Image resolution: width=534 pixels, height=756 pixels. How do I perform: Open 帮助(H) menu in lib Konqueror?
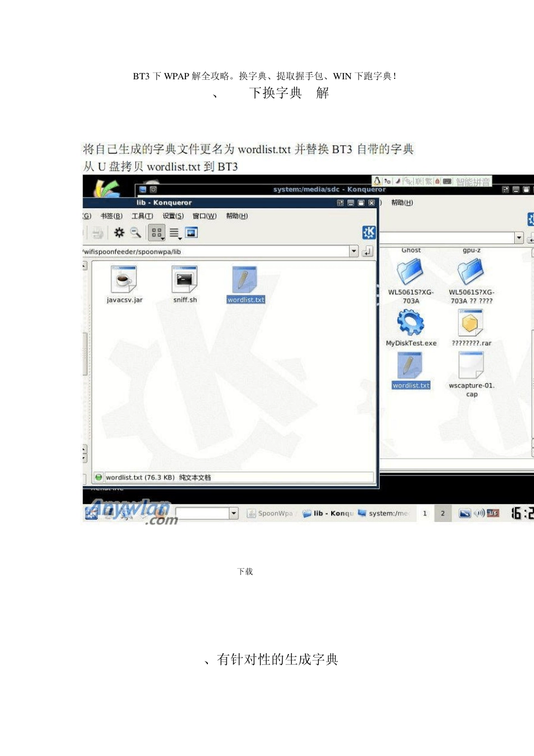[x=237, y=216]
